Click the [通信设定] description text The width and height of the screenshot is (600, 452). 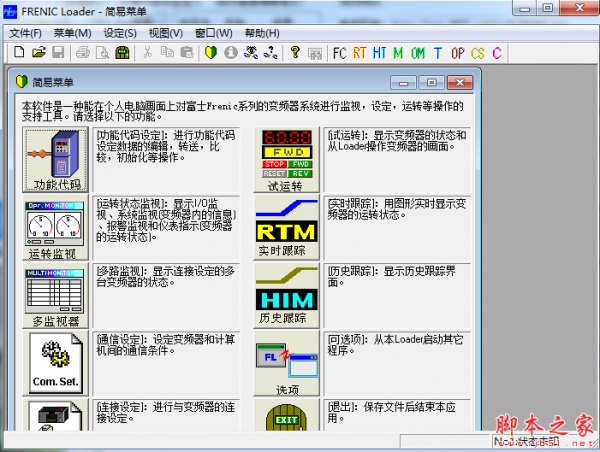[x=166, y=344]
